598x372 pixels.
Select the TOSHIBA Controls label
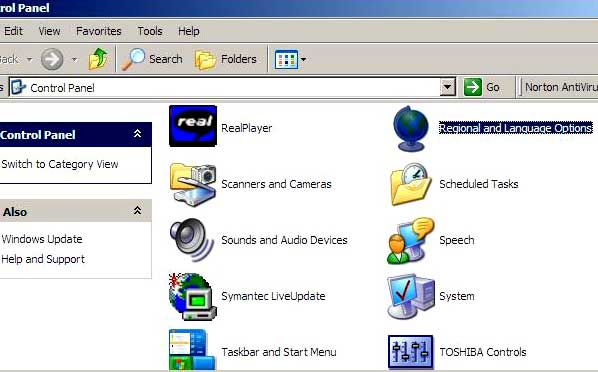(x=482, y=352)
